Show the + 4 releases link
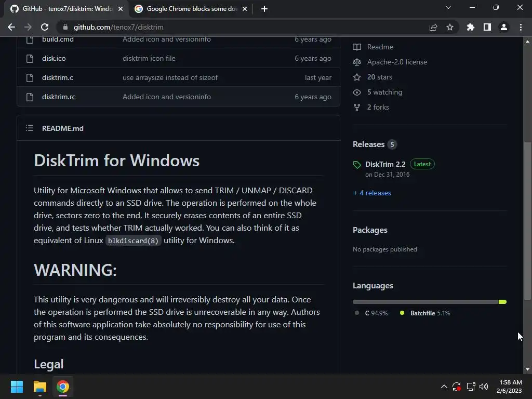The width and height of the screenshot is (532, 399). click(x=372, y=193)
